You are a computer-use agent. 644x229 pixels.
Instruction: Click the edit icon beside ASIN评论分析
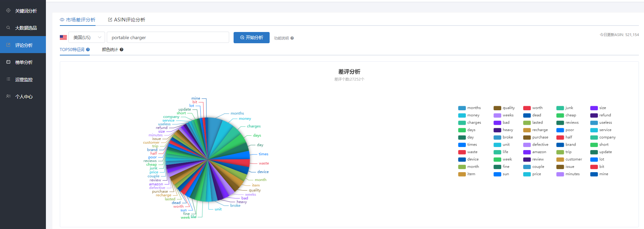coord(110,20)
